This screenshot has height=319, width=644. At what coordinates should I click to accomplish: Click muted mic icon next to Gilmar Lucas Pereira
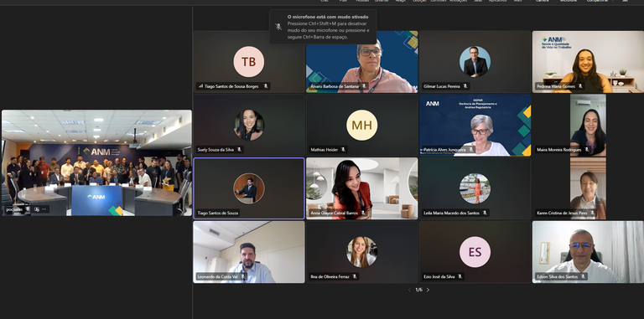point(465,86)
